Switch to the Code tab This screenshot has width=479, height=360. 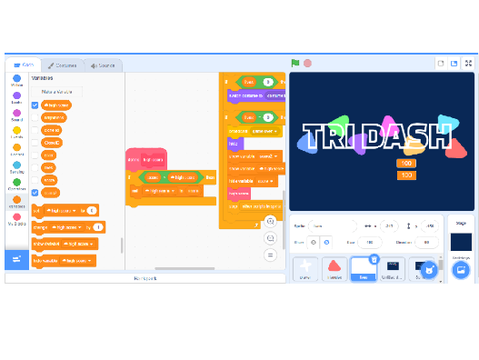pyautogui.click(x=24, y=65)
